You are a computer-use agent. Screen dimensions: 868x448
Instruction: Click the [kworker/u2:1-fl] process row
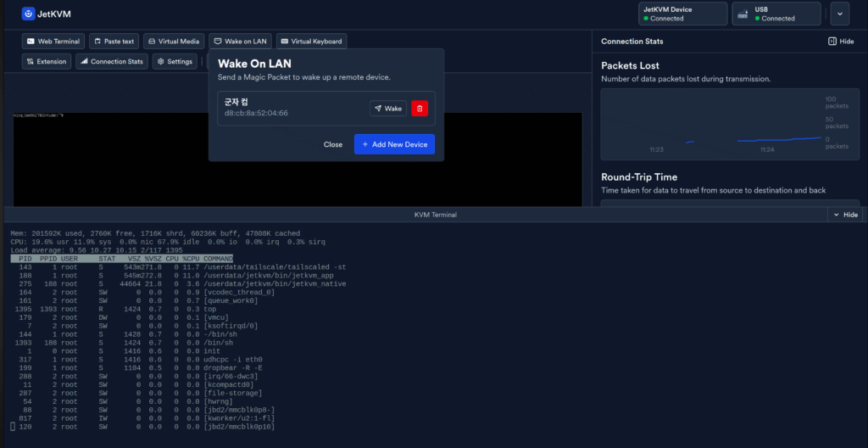pos(142,418)
